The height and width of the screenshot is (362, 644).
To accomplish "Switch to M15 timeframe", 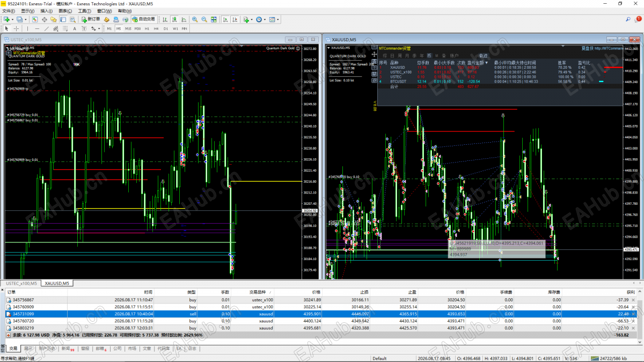I will tap(128, 28).
